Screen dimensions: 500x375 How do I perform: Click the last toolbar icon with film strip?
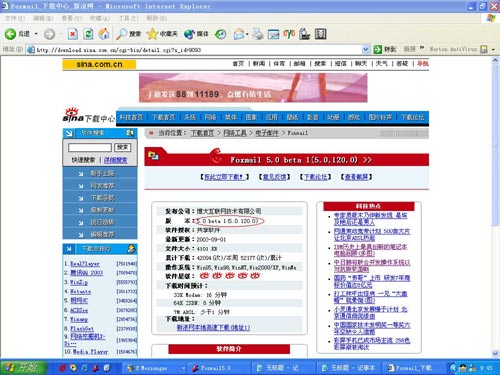[320, 34]
